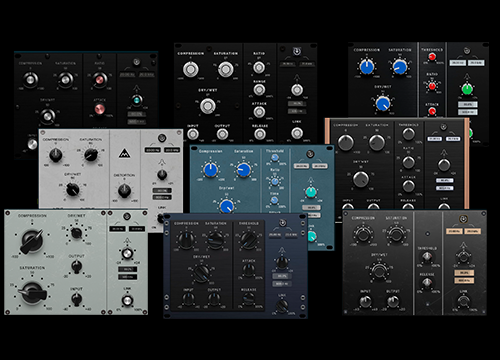This screenshot has width=500, height=360.
Task: Click Link knob on navy blue panel
Action: [x=282, y=305]
